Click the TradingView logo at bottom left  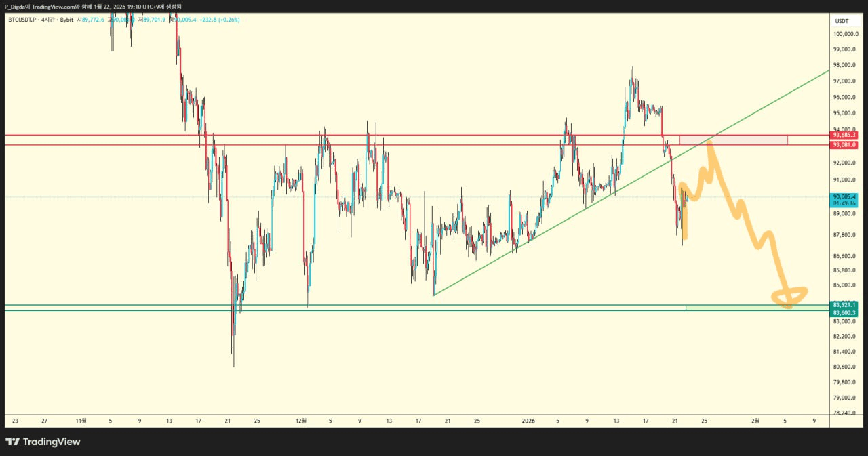(43, 442)
